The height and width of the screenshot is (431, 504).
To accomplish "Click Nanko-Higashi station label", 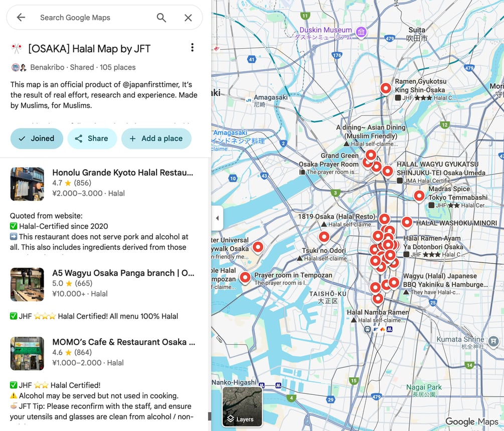I will tap(234, 382).
